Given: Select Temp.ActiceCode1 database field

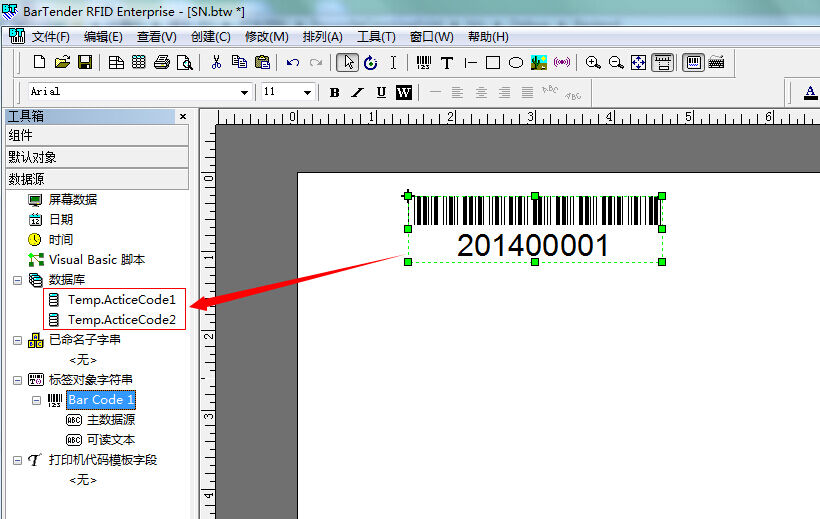Looking at the screenshot, I should click(x=122, y=300).
